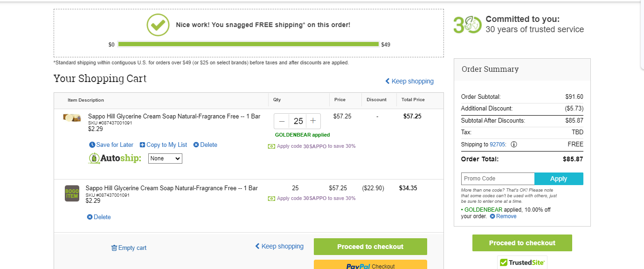Pay with PayPal Checkout button
Viewport: 644px width, 269px height.
(x=370, y=265)
